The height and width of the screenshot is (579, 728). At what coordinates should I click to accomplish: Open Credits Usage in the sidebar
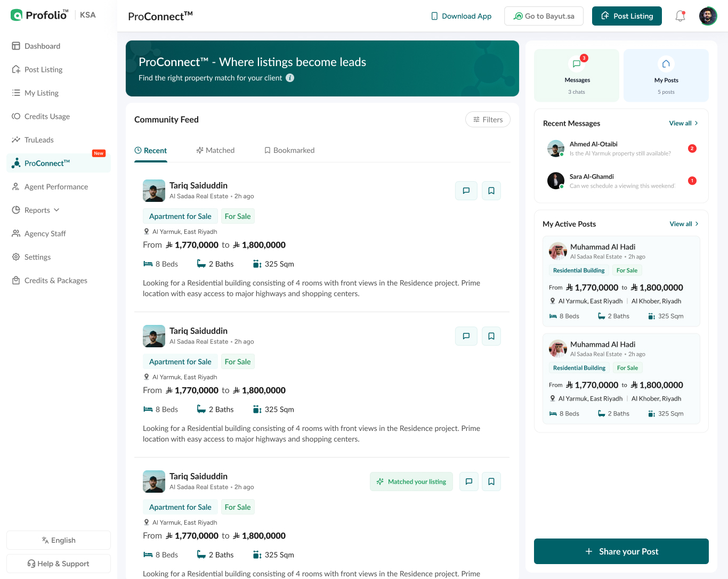pyautogui.click(x=59, y=116)
